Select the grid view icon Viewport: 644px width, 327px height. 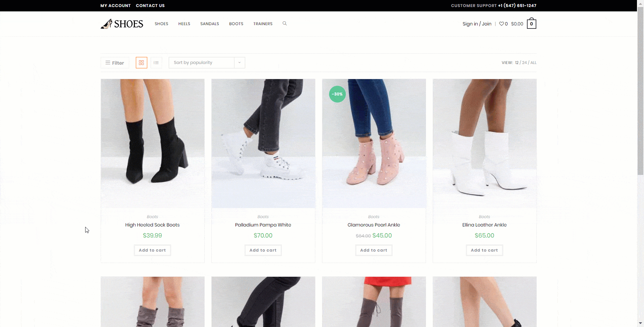[141, 63]
